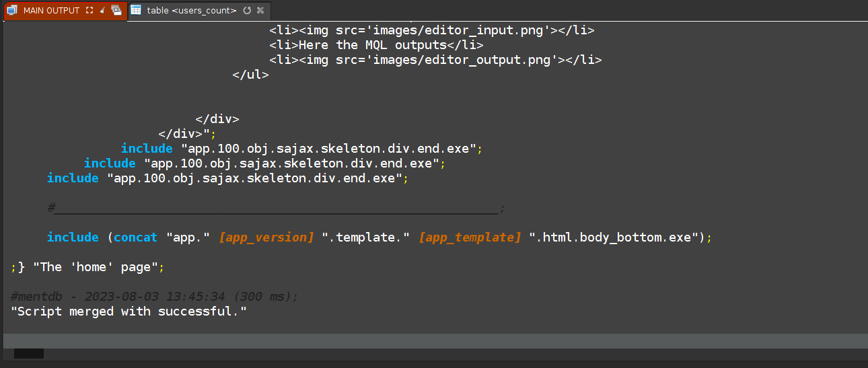Open the table <users_count> tab
868x368 pixels.
pos(192,10)
